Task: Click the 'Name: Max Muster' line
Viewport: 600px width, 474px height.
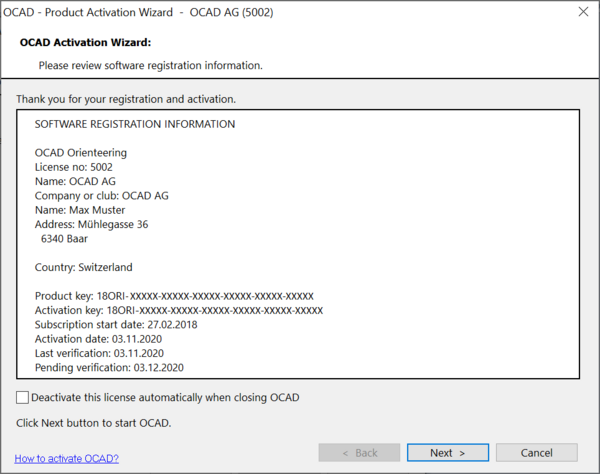Action: point(80,210)
